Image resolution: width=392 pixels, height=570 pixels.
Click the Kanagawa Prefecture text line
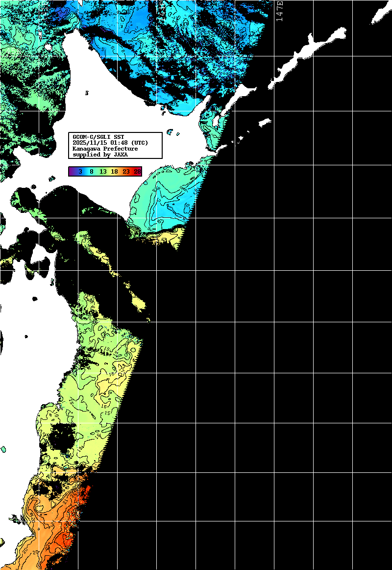point(105,149)
